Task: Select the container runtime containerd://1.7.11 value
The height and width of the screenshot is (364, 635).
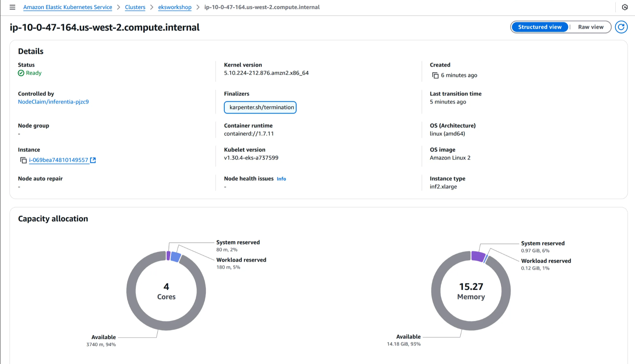Action: pyautogui.click(x=249, y=134)
